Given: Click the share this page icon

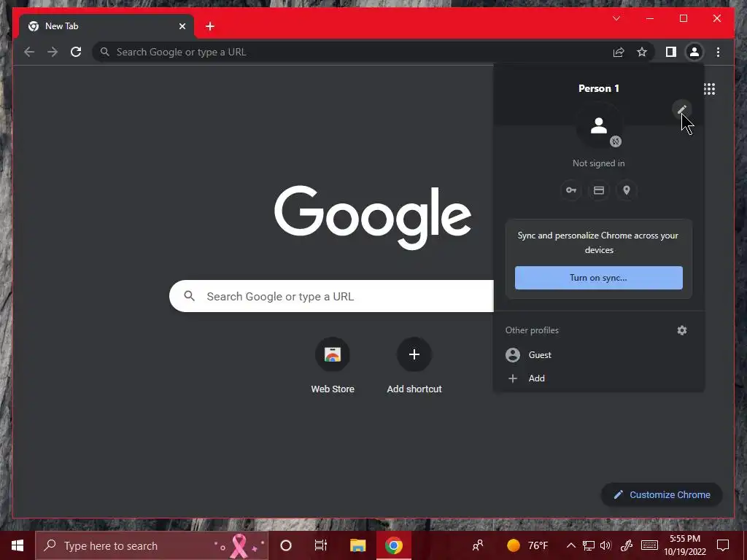Looking at the screenshot, I should [619, 52].
